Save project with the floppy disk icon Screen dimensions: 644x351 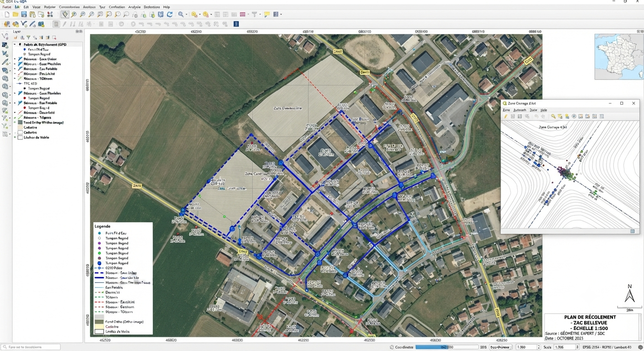[24, 15]
